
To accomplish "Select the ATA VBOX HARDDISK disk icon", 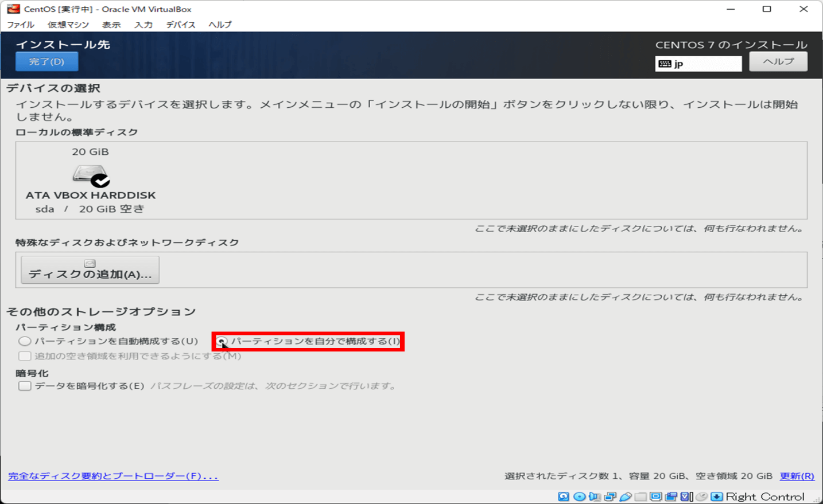I will [x=91, y=175].
